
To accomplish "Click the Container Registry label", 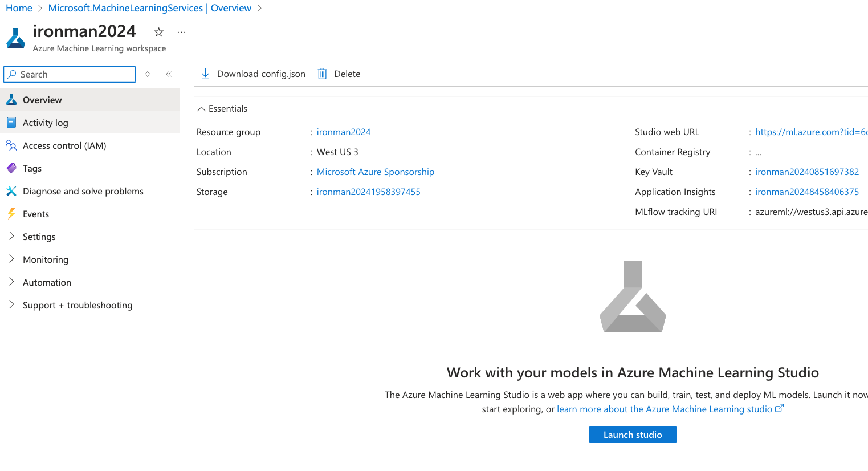I will pos(673,152).
